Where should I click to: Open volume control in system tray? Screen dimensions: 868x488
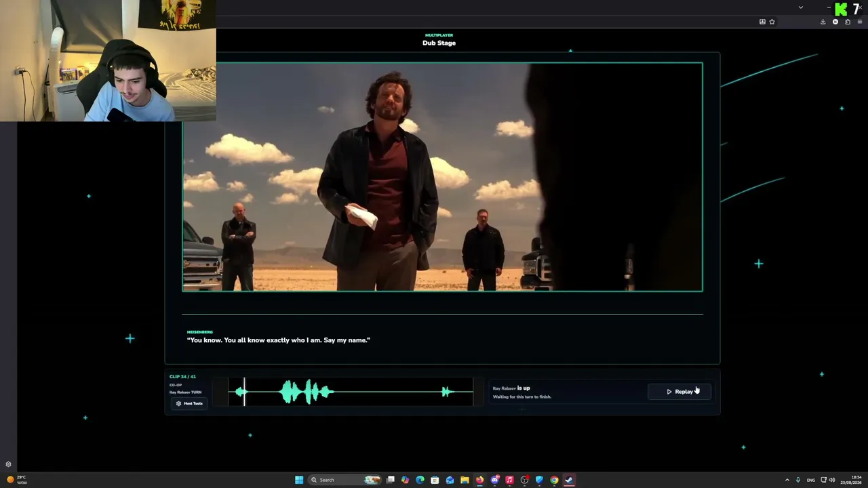tap(832, 480)
